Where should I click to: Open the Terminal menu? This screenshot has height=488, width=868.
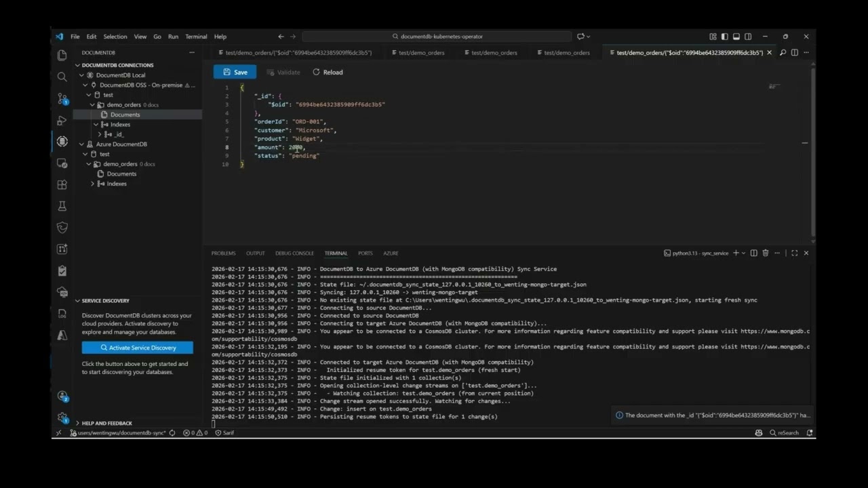[196, 37]
